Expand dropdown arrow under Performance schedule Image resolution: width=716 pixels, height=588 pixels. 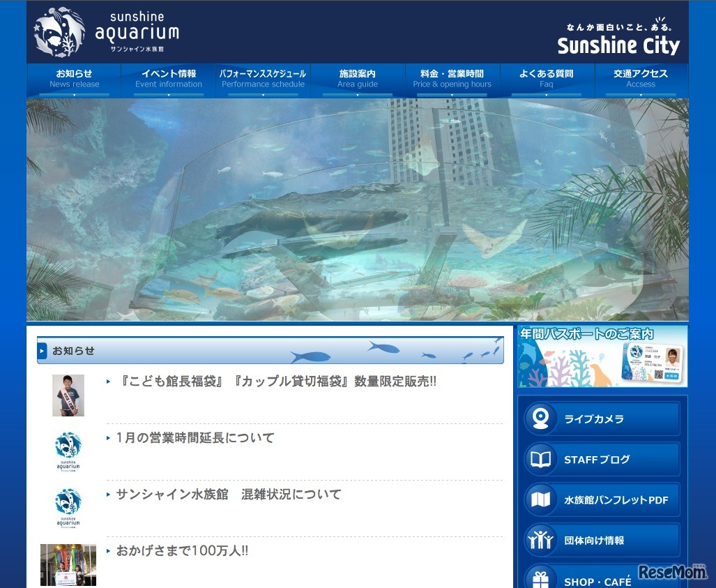click(x=263, y=95)
